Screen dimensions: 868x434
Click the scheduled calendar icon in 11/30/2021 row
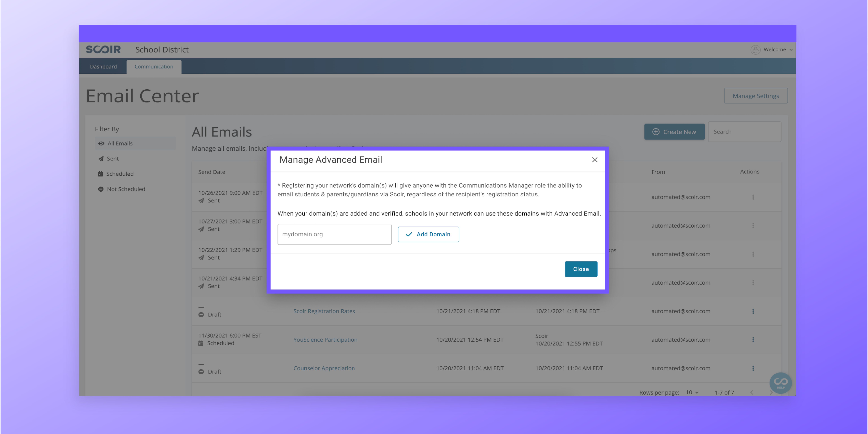click(x=201, y=343)
